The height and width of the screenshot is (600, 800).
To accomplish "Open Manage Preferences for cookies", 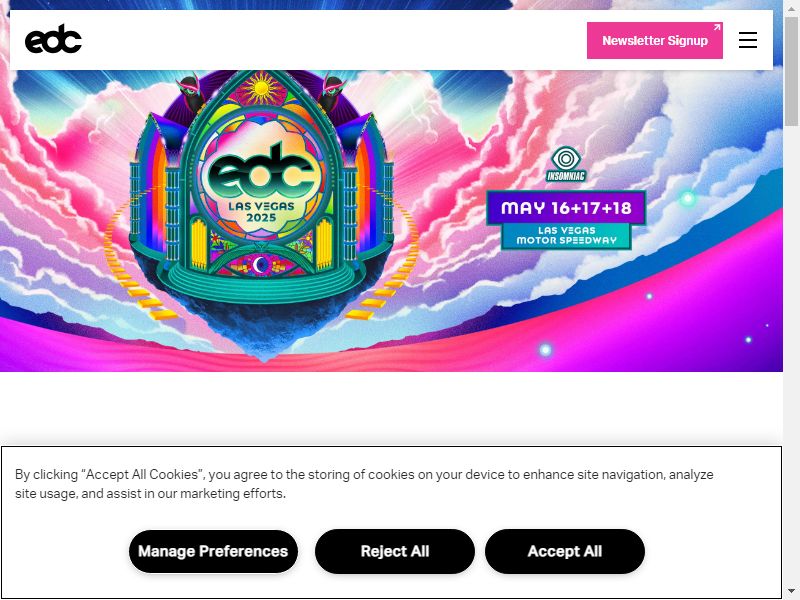I will 213,551.
